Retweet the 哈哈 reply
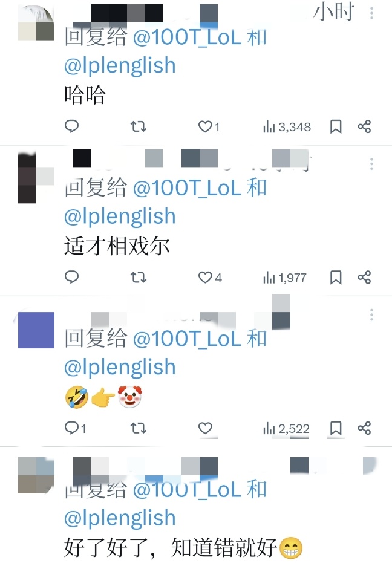The width and height of the screenshot is (392, 566). pos(138,126)
